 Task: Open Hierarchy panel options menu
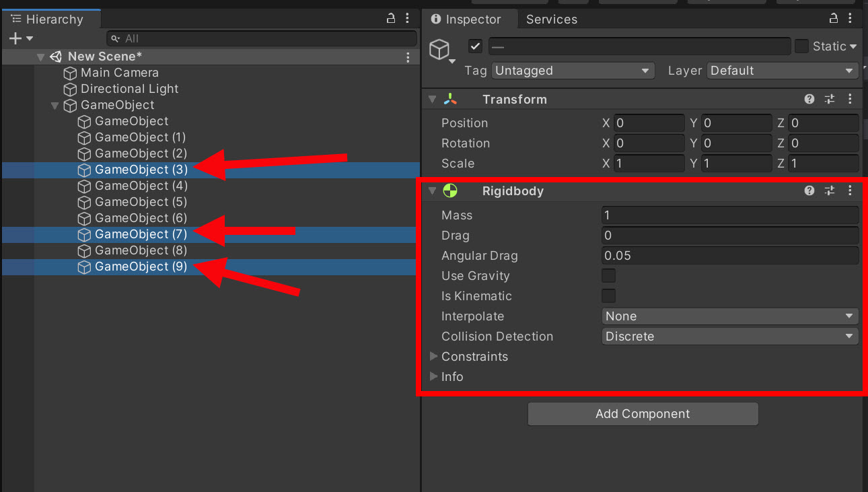pyautogui.click(x=408, y=19)
